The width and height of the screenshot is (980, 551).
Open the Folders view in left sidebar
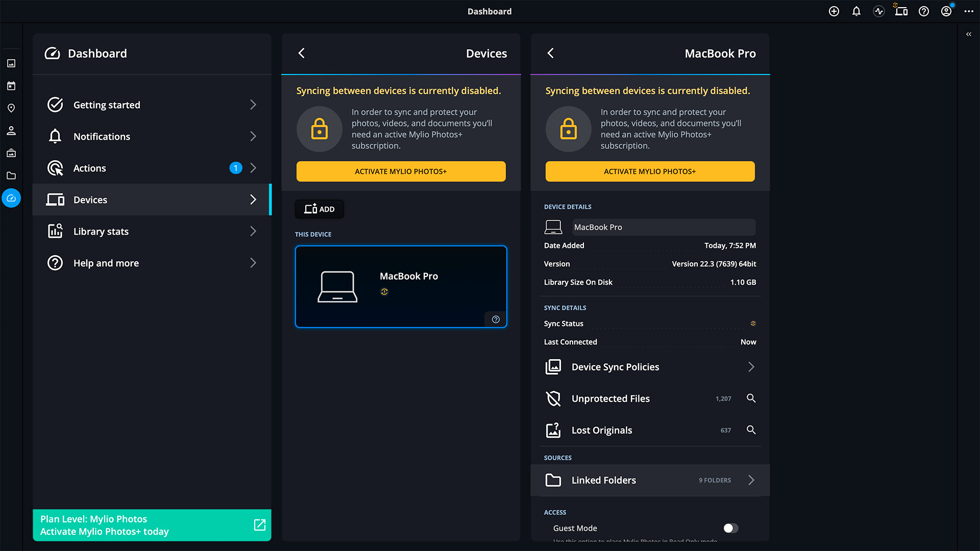pyautogui.click(x=11, y=176)
